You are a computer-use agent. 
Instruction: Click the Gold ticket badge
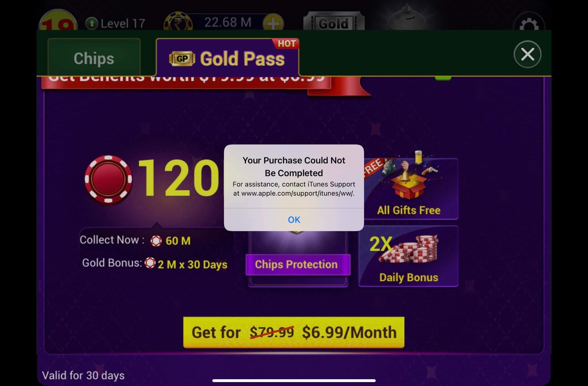334,22
